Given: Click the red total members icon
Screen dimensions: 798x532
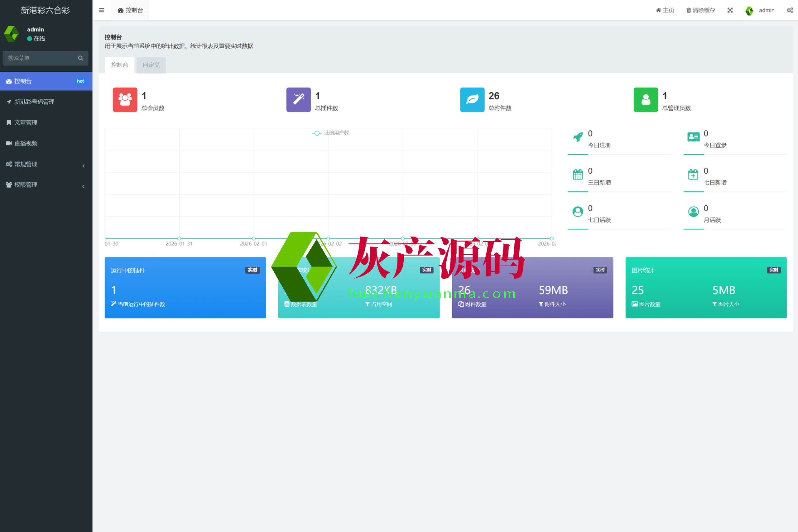Looking at the screenshot, I should pyautogui.click(x=125, y=99).
